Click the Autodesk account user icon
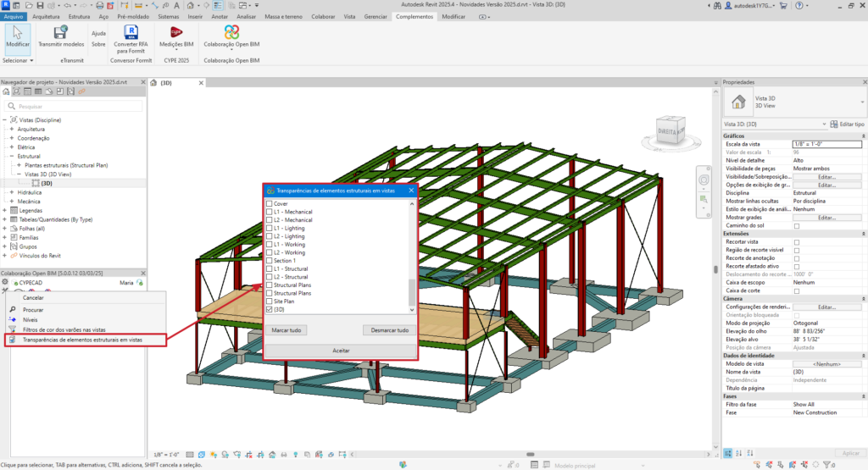 [728, 6]
